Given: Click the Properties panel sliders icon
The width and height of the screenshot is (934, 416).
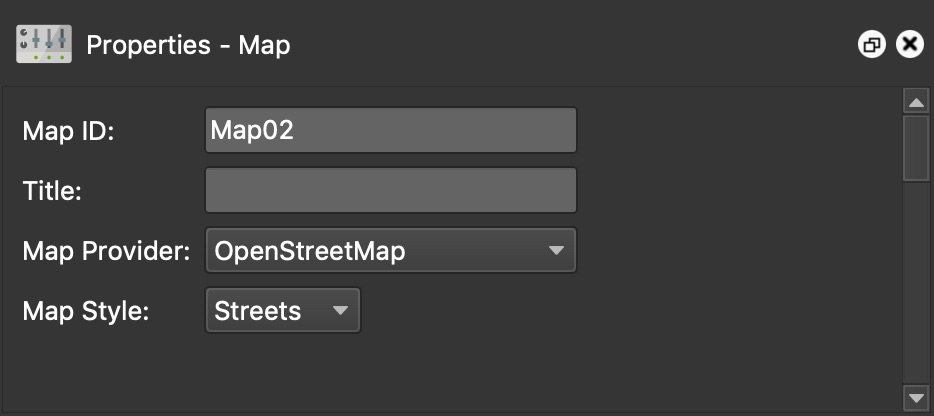Looking at the screenshot, I should (43, 44).
